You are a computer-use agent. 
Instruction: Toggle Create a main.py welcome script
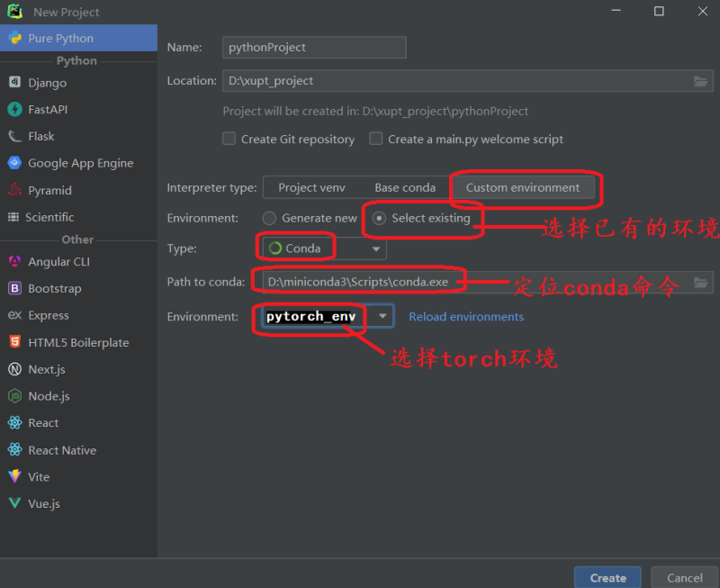click(x=376, y=139)
